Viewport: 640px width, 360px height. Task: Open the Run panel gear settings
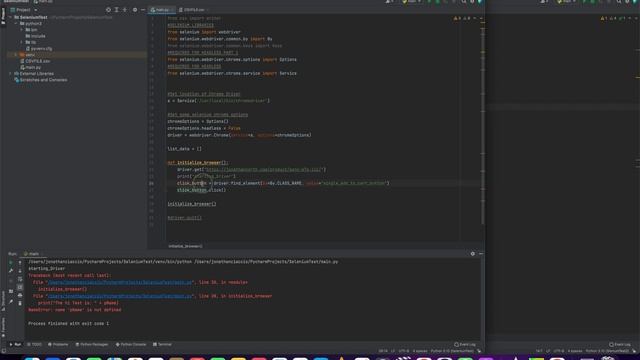pos(473,253)
